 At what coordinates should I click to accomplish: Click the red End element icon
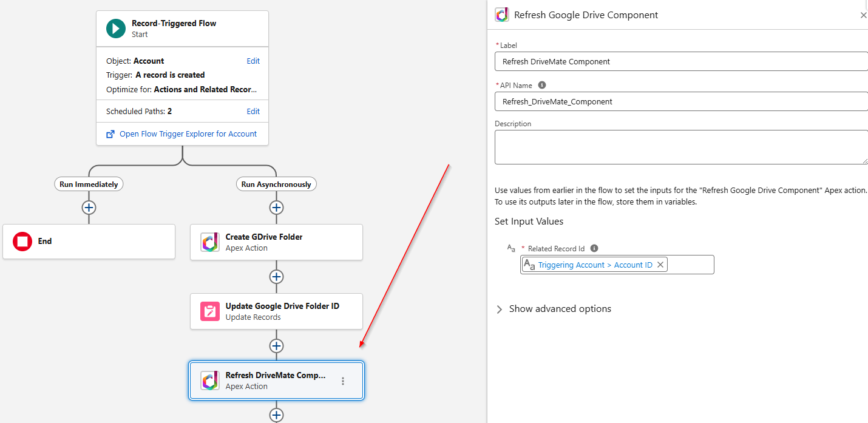[x=22, y=241]
